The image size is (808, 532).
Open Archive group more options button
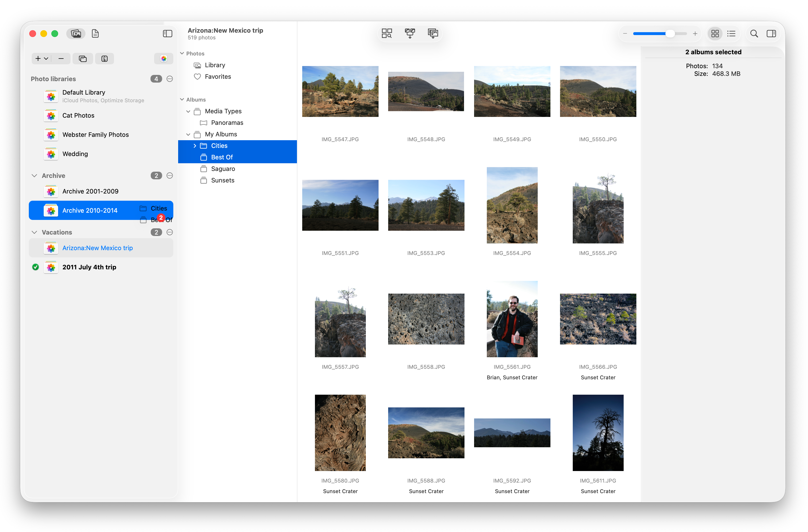point(170,175)
